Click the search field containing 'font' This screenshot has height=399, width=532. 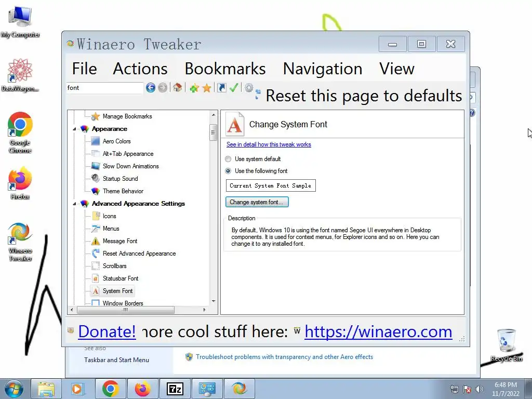coord(105,88)
